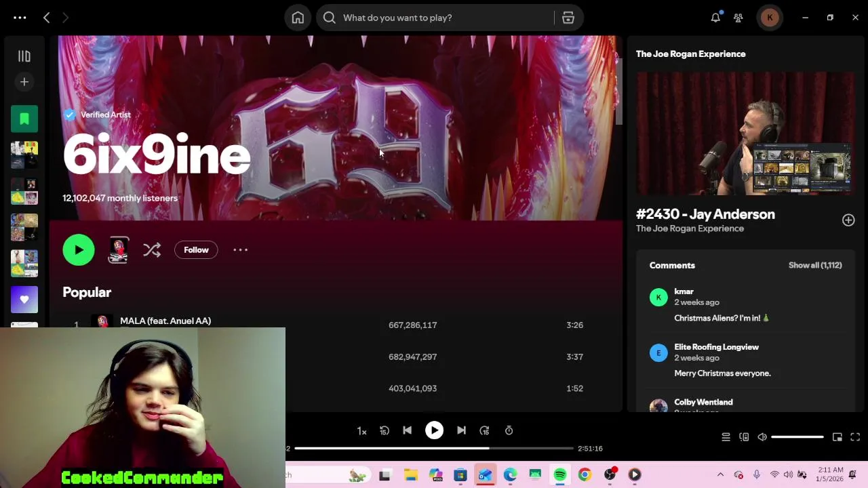Seek on the playback progress bar
Image resolution: width=868 pixels, height=488 pixels.
tap(434, 448)
